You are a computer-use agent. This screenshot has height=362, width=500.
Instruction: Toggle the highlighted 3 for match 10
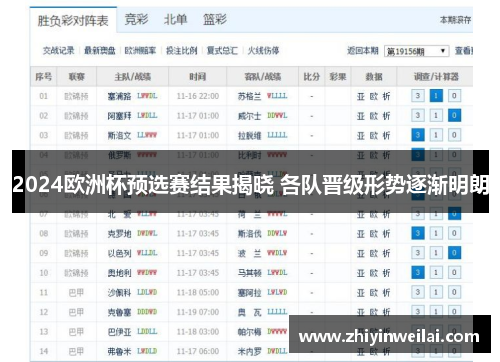418,273
